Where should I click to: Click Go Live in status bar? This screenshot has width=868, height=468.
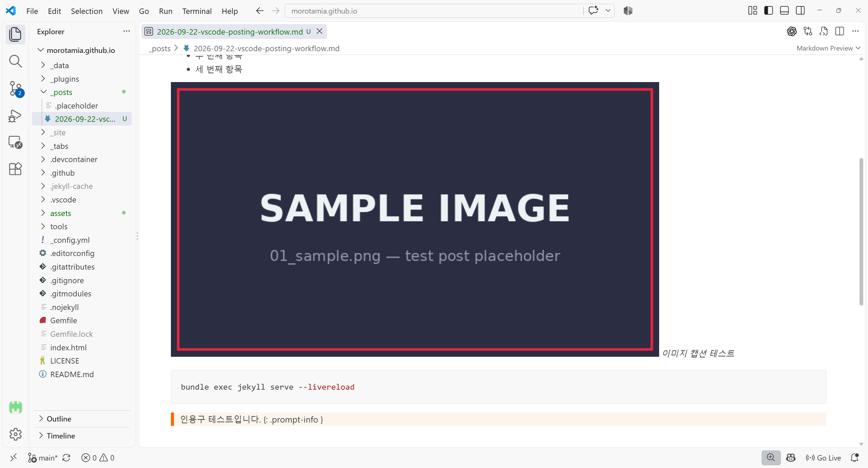[x=823, y=458]
